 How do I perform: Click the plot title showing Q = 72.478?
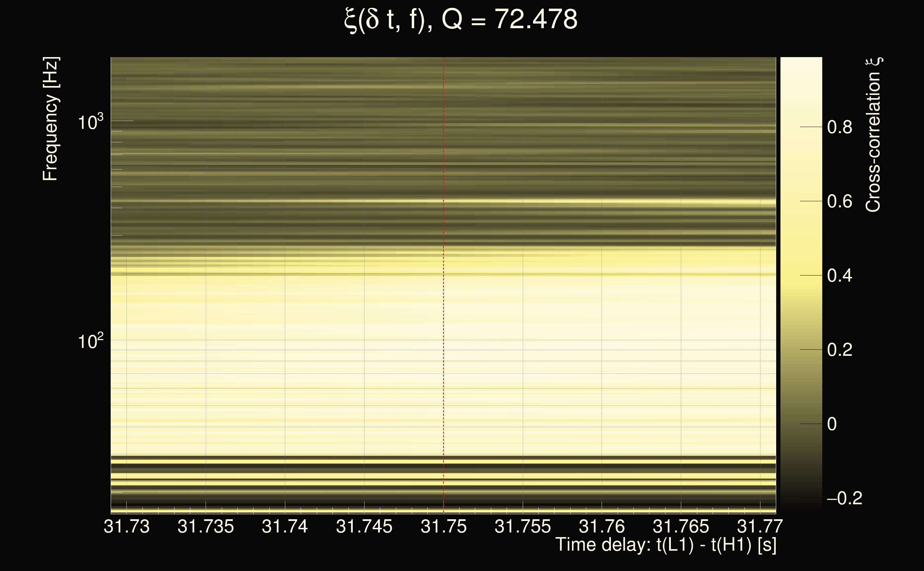point(461,20)
